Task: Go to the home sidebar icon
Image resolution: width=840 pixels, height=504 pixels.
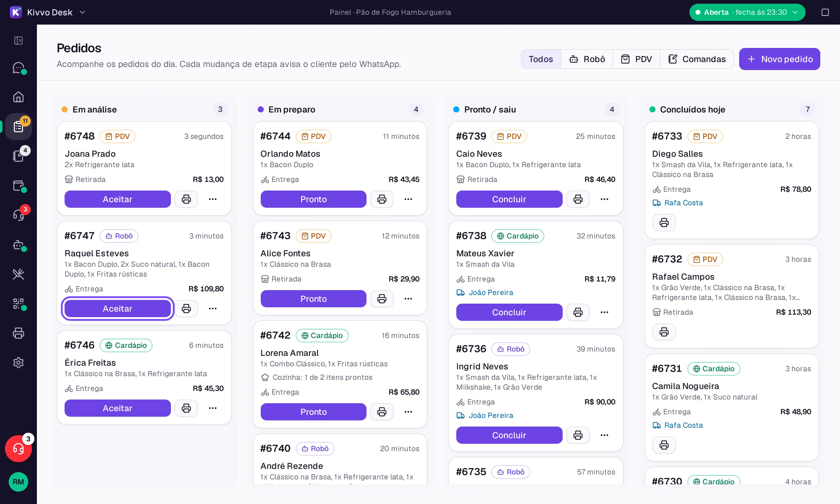Action: pos(18,97)
